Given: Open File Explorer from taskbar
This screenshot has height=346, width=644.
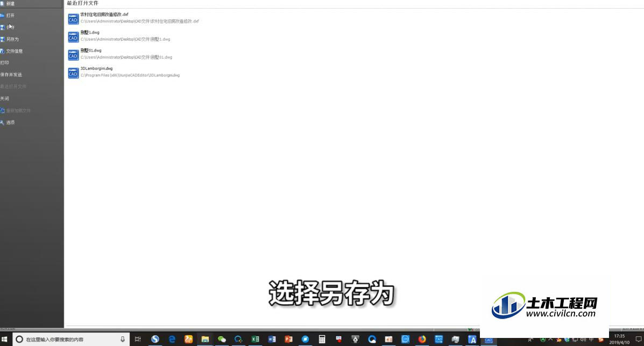Looking at the screenshot, I should (x=205, y=339).
